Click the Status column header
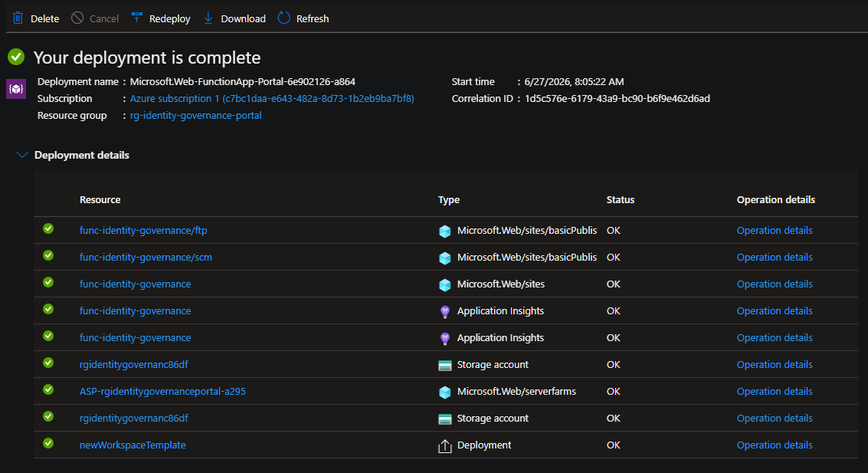Image resolution: width=868 pixels, height=473 pixels. [621, 200]
